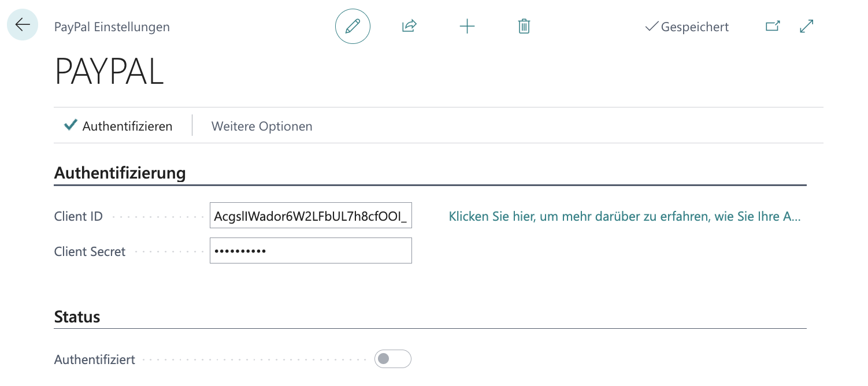Open the 'Klicken Sie hier' help link
Image resolution: width=868 pixels, height=386 pixels.
[624, 217]
